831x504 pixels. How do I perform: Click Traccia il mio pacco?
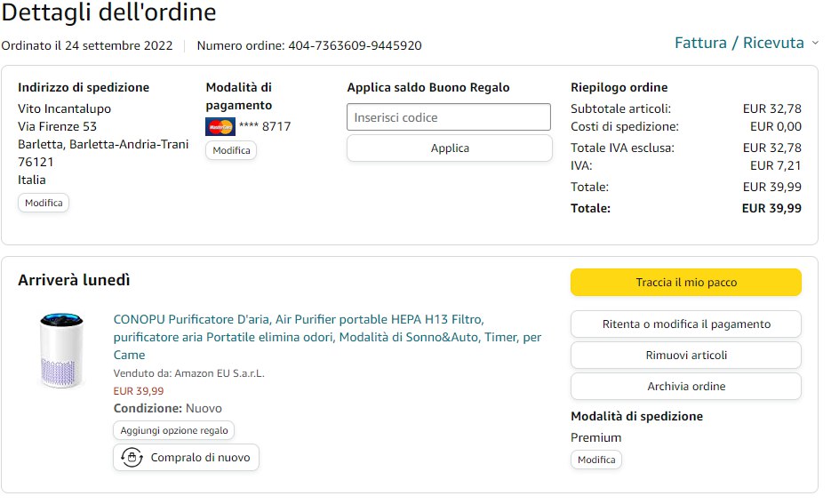point(685,283)
